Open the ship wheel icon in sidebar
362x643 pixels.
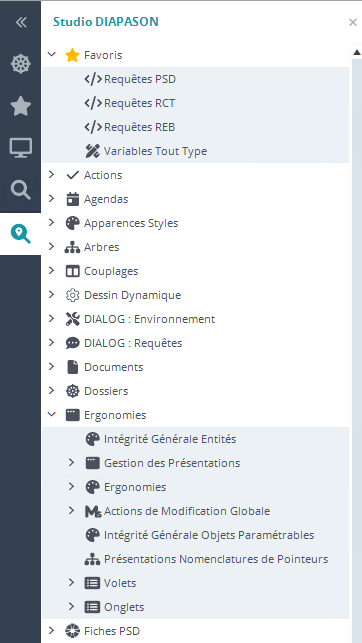pyautogui.click(x=20, y=64)
